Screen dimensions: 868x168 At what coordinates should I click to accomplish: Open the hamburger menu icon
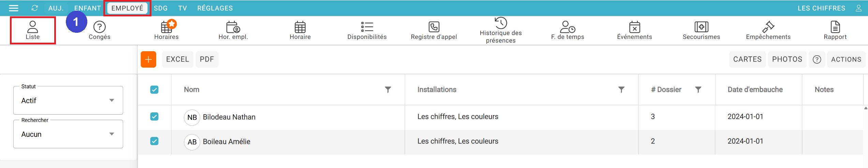[14, 8]
